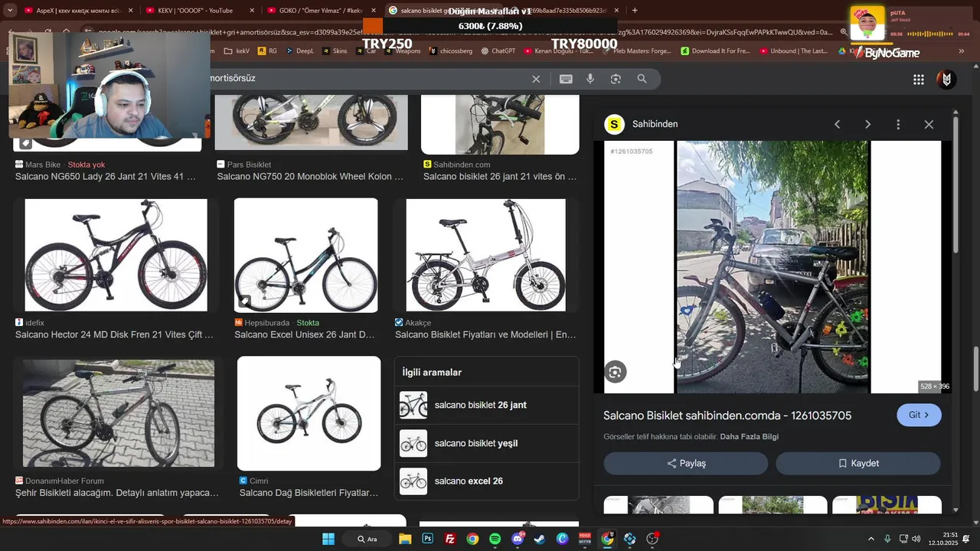The width and height of the screenshot is (980, 551).
Task: Open the Weapons bookmark
Action: tap(403, 51)
